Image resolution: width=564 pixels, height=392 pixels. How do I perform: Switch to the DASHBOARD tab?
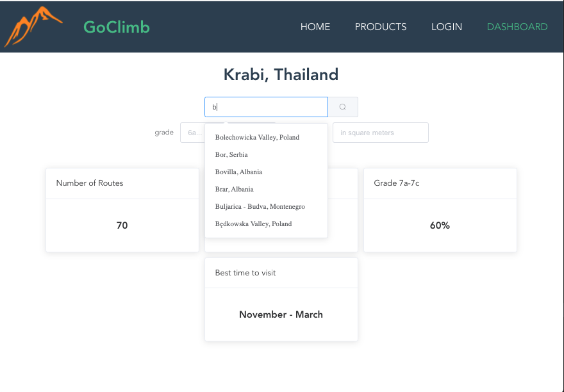(x=517, y=27)
